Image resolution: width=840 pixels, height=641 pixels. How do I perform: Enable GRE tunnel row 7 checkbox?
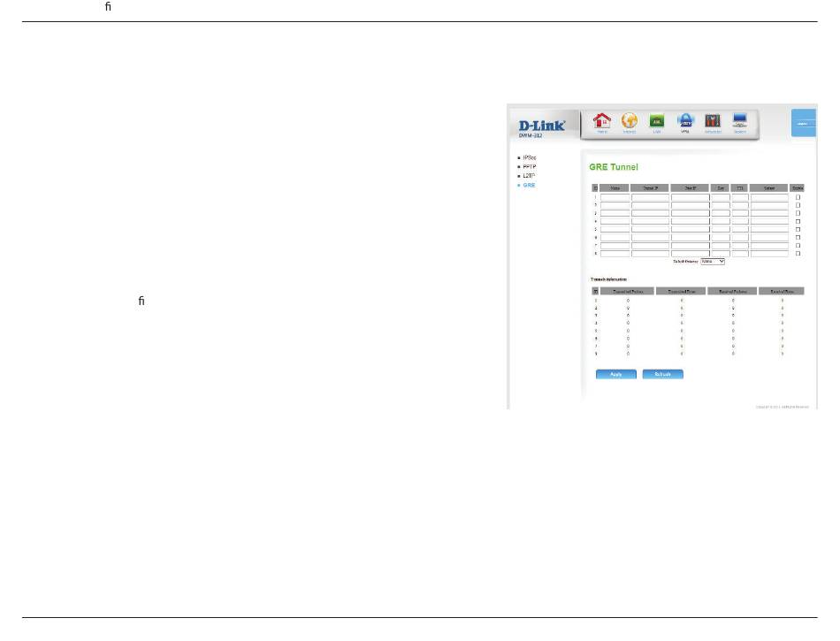798,245
